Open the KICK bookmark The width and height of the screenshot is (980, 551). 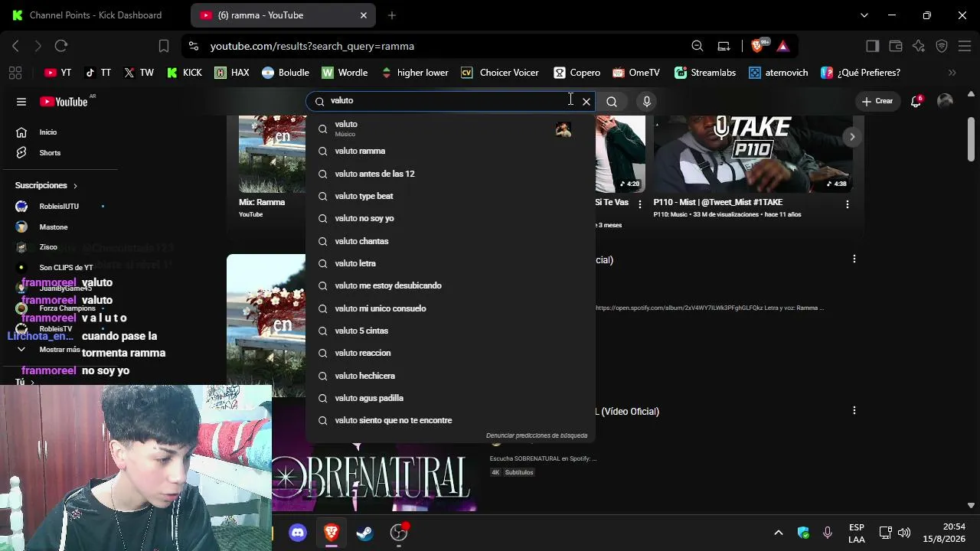[x=184, y=73]
